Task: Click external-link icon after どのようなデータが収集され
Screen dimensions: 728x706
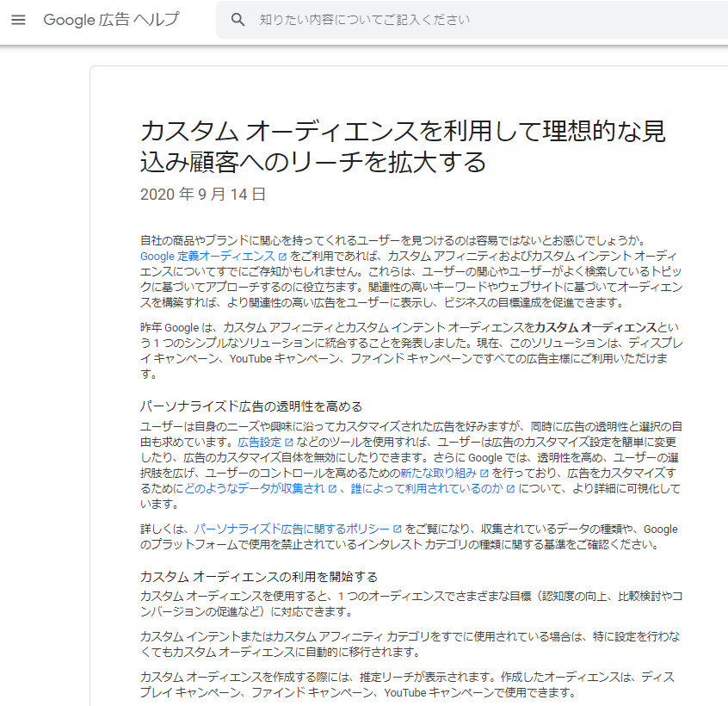Action: (x=332, y=489)
